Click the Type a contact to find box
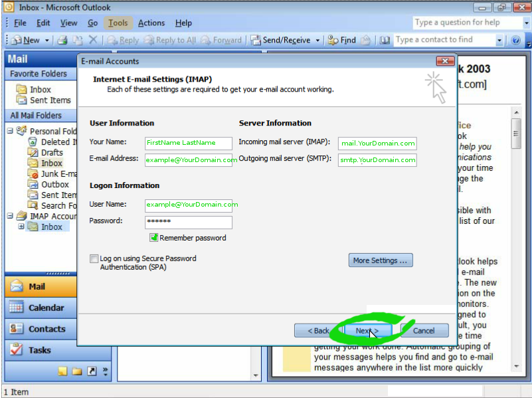532x398 pixels. click(444, 40)
